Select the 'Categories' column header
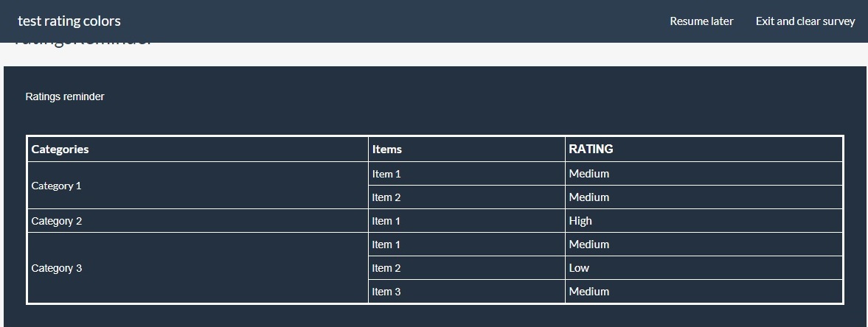The height and width of the screenshot is (327, 868). point(60,150)
